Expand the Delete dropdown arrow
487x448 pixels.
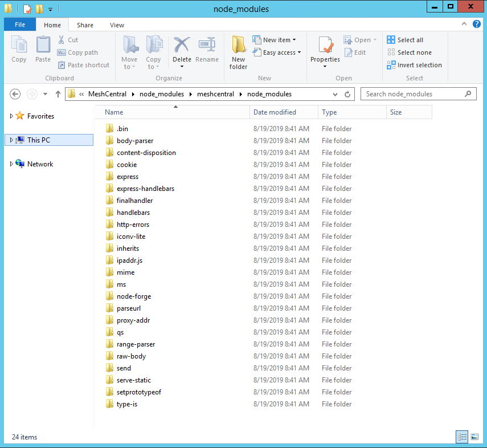tap(182, 66)
